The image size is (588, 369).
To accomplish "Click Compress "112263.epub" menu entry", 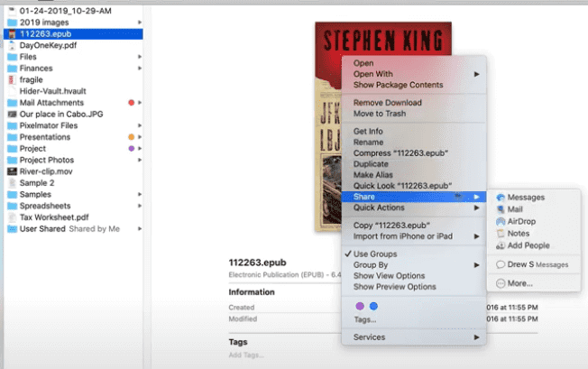I will (x=395, y=152).
